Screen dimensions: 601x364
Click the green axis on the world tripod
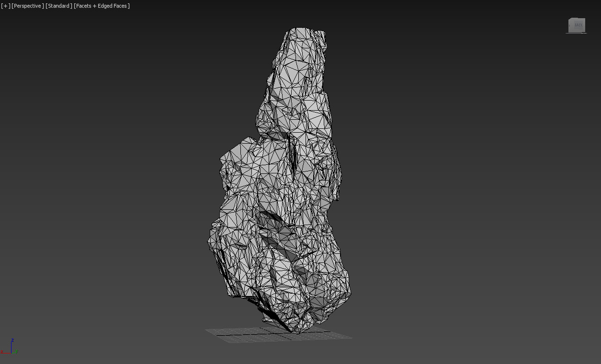(14, 352)
